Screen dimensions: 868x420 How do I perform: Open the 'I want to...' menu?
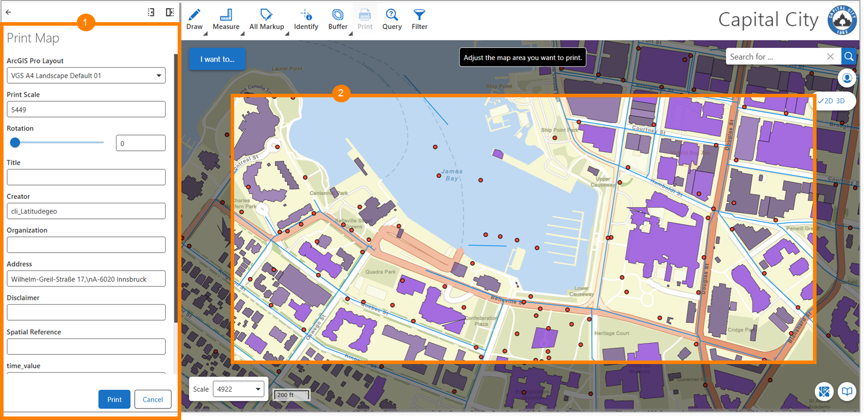pyautogui.click(x=217, y=59)
